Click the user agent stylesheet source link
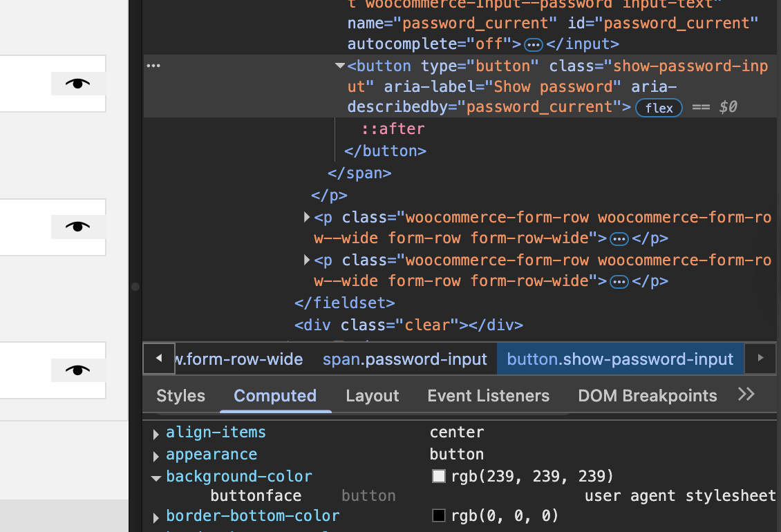 (680, 496)
